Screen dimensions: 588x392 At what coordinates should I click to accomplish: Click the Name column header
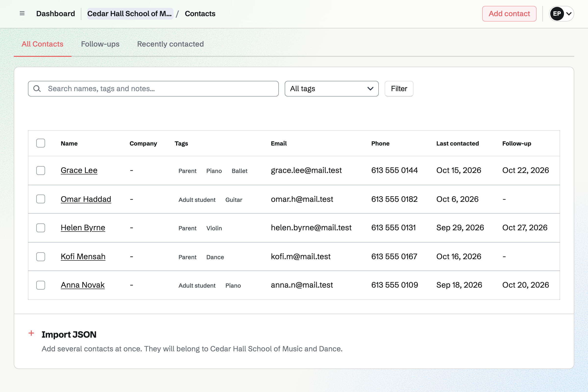(69, 144)
